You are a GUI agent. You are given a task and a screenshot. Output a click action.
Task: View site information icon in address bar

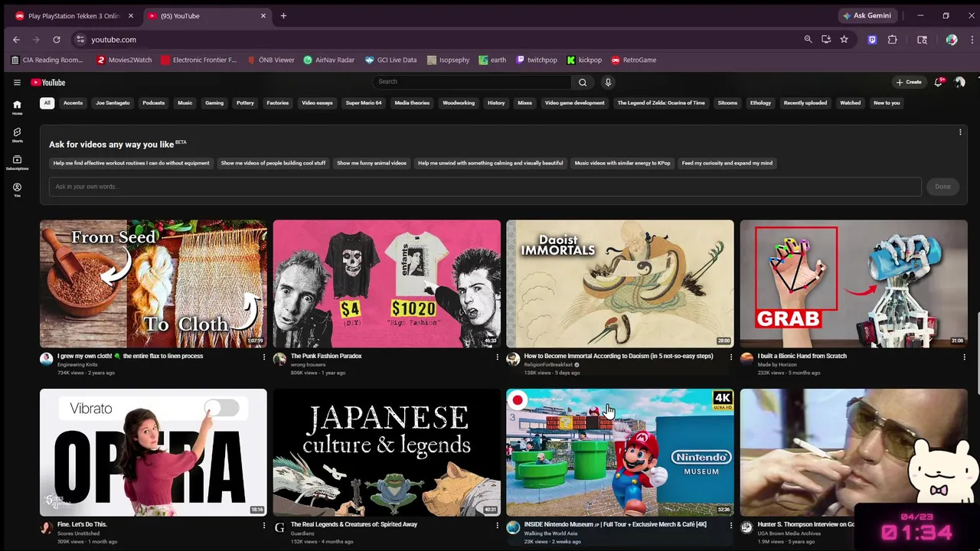[80, 40]
